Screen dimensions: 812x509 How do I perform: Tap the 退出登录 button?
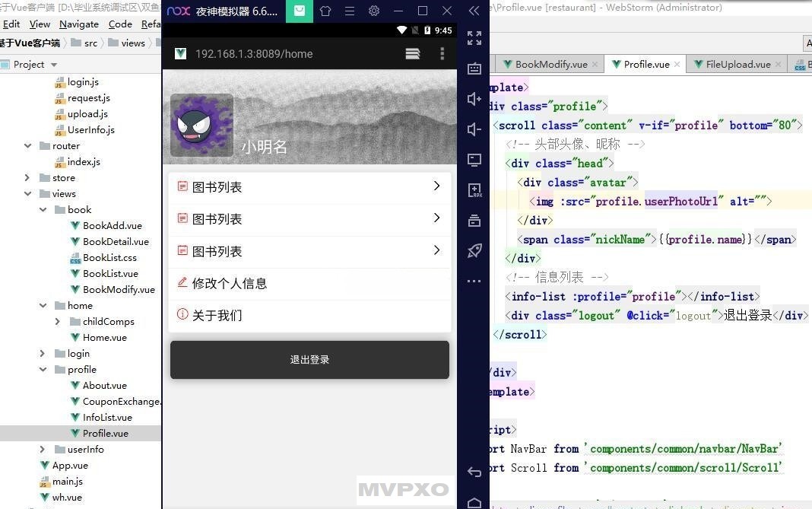coord(309,360)
